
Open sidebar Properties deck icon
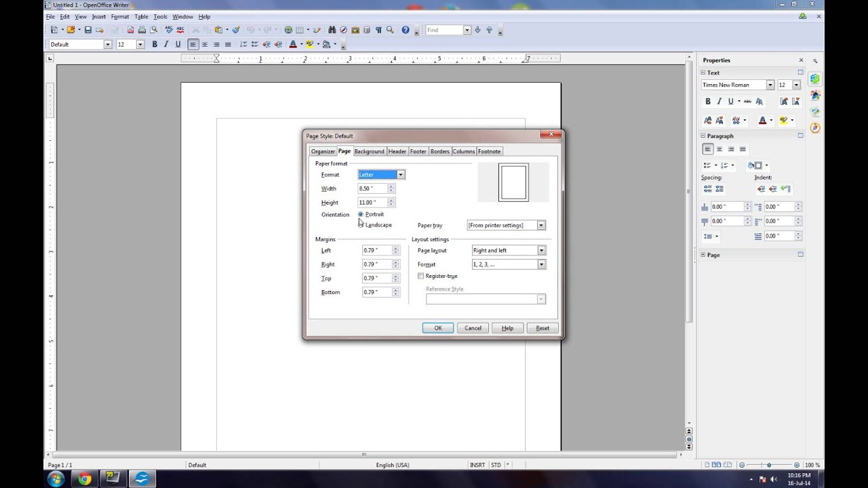815,79
